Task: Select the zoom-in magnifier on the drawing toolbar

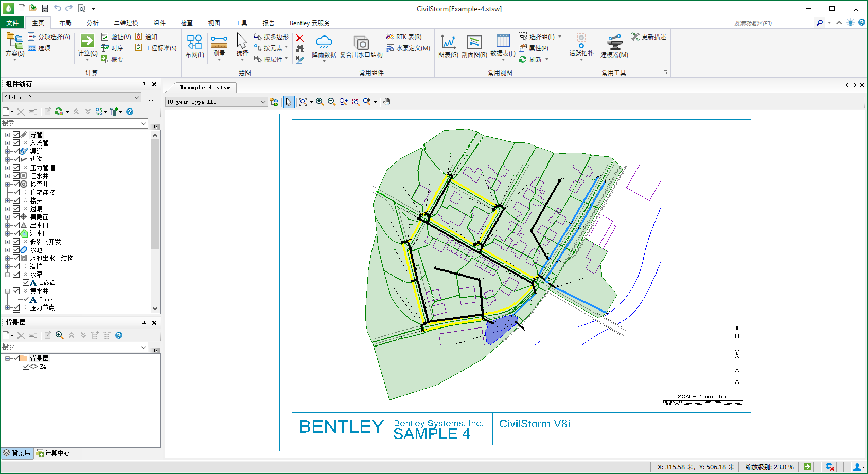Action: point(320,101)
